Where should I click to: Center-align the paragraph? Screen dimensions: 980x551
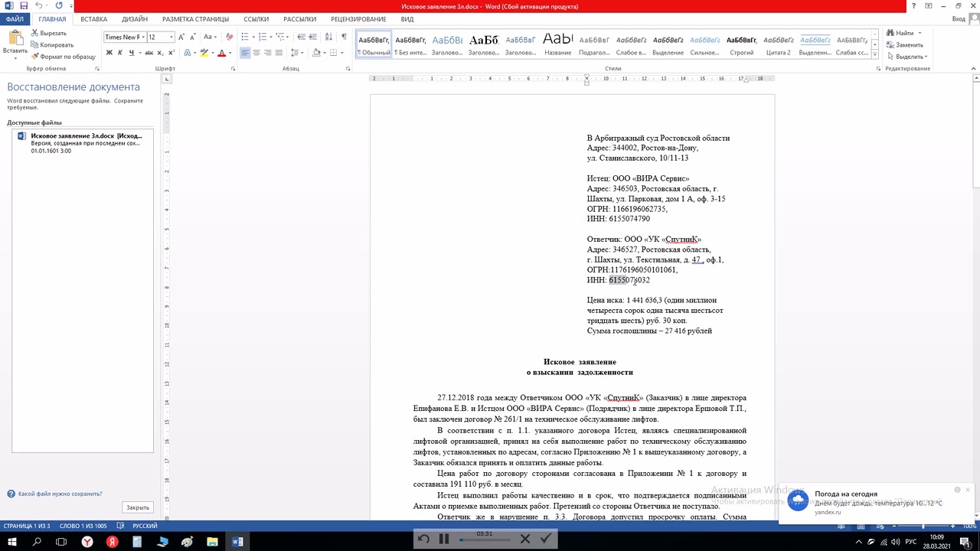(x=256, y=53)
